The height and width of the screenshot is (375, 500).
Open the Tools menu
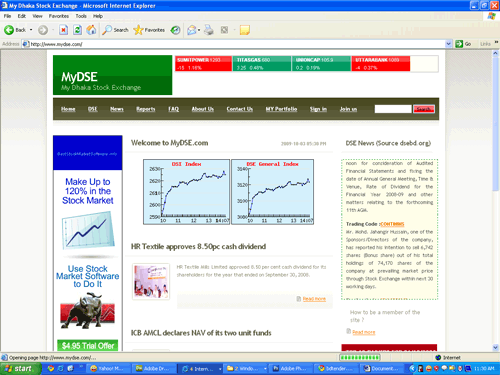[x=81, y=16]
